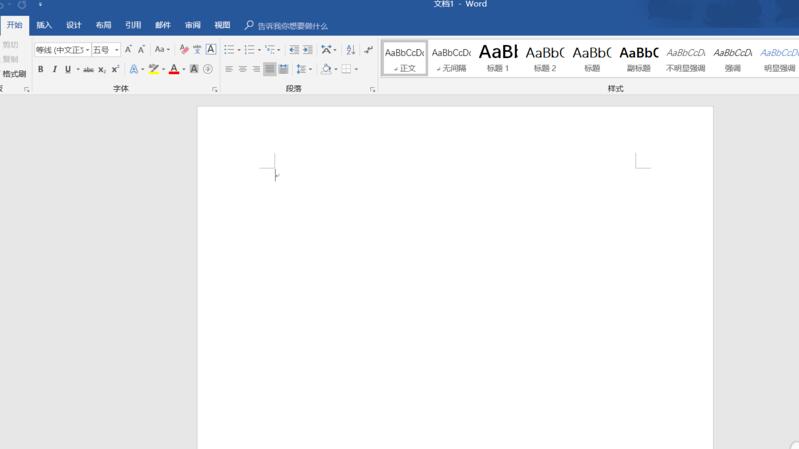Image resolution: width=799 pixels, height=449 pixels.
Task: Apply the 正文 style
Action: pyautogui.click(x=405, y=59)
